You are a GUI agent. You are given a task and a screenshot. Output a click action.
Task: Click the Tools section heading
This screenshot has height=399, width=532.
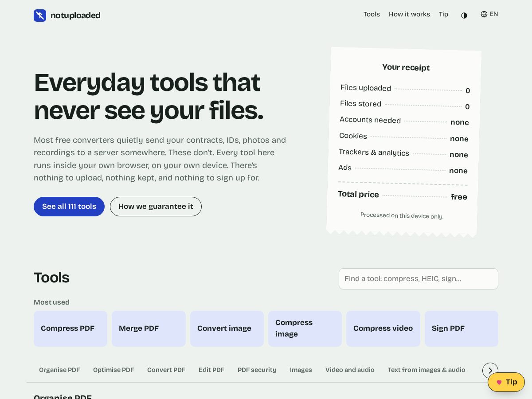(51, 278)
